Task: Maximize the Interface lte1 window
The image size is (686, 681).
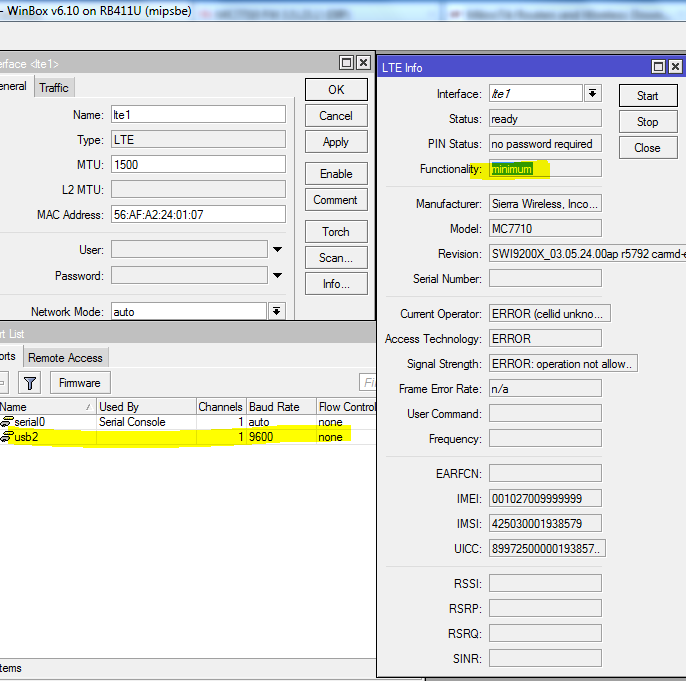Action: (346, 62)
